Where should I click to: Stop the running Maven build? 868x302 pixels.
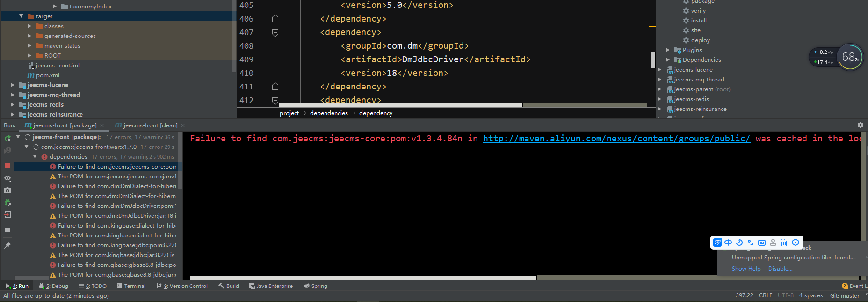[7, 166]
